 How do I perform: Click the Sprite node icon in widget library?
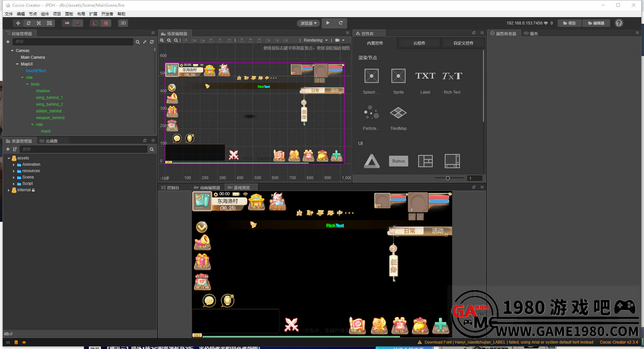tap(398, 76)
